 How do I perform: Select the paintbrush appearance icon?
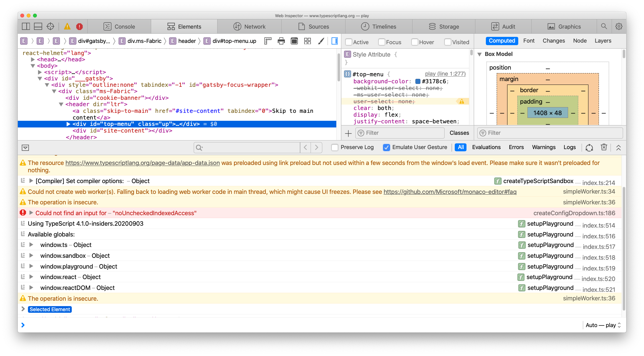click(x=321, y=41)
